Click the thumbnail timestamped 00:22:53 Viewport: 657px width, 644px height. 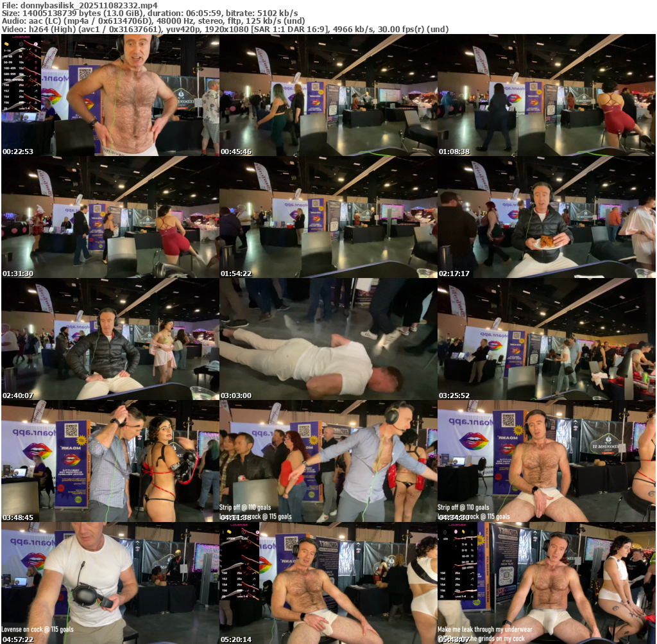110,95
